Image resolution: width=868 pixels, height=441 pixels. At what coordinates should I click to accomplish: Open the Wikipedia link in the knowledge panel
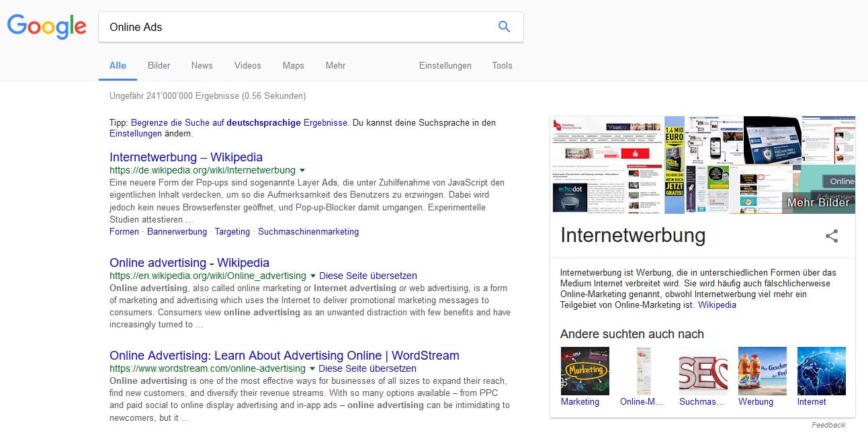click(x=717, y=305)
